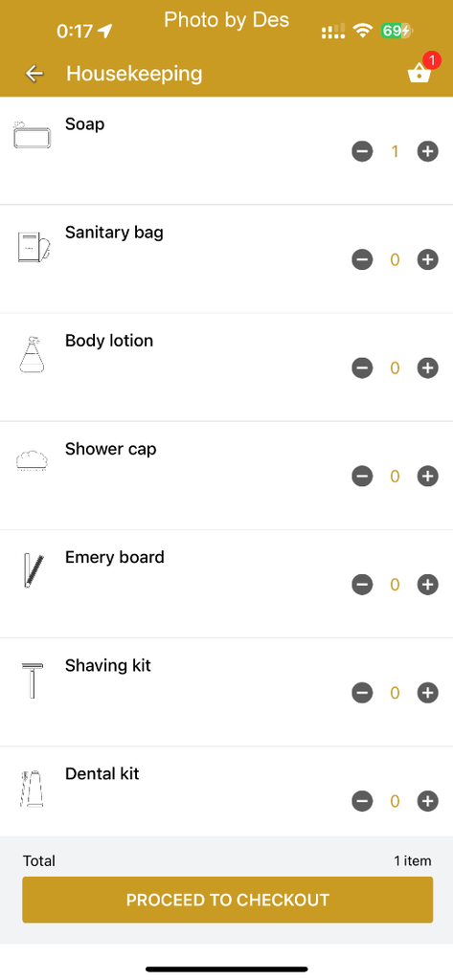Tap the Soap bar icon
The height and width of the screenshot is (980, 453).
click(x=32, y=135)
